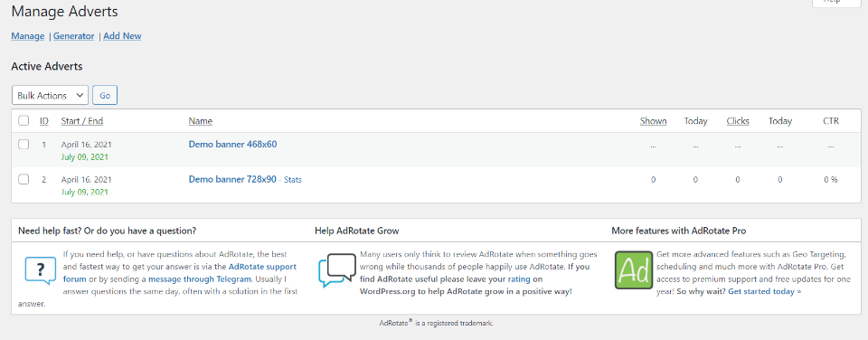Click the Need help fast heading

point(107,231)
